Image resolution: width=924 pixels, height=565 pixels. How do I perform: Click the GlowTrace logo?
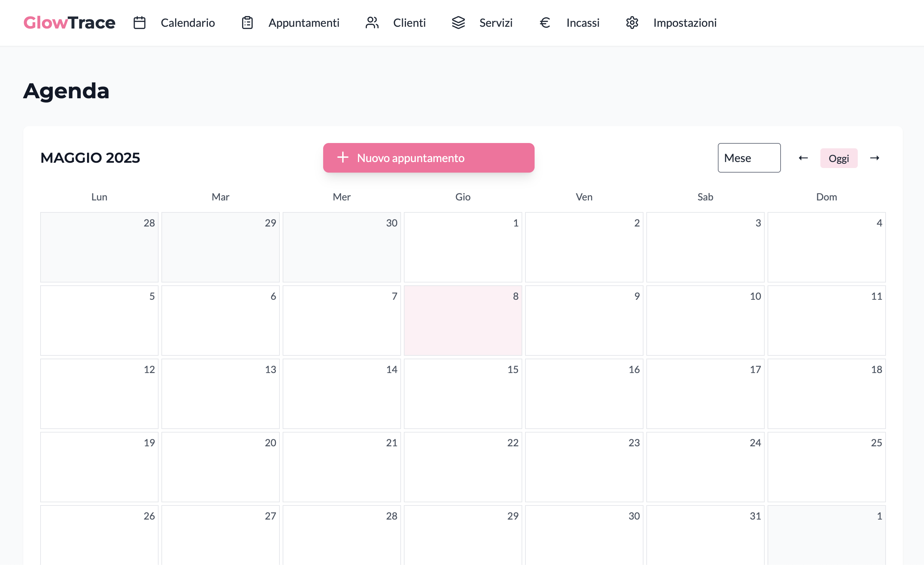[69, 23]
